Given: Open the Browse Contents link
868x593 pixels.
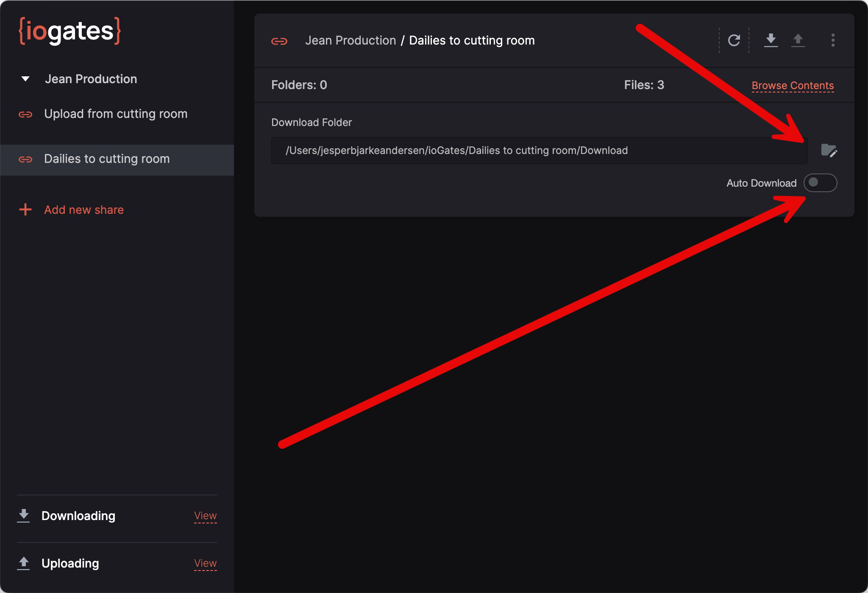Looking at the screenshot, I should point(792,85).
